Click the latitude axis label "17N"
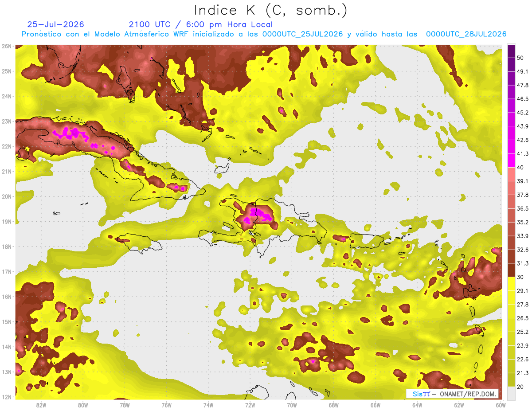 [7, 271]
